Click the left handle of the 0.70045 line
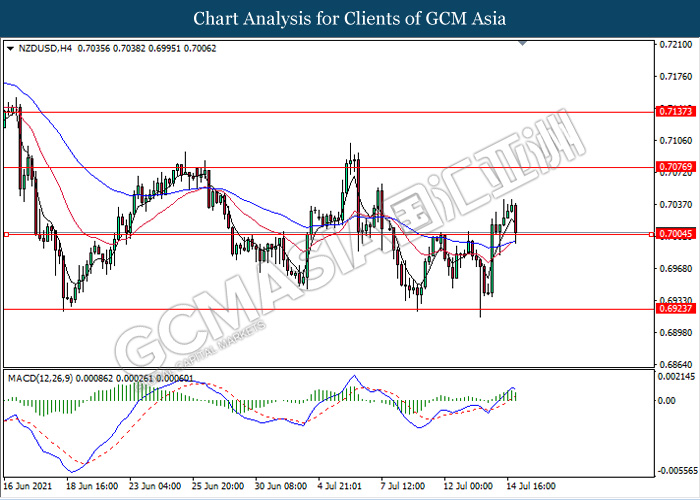Viewport: 700px width, 500px height. coord(6,234)
